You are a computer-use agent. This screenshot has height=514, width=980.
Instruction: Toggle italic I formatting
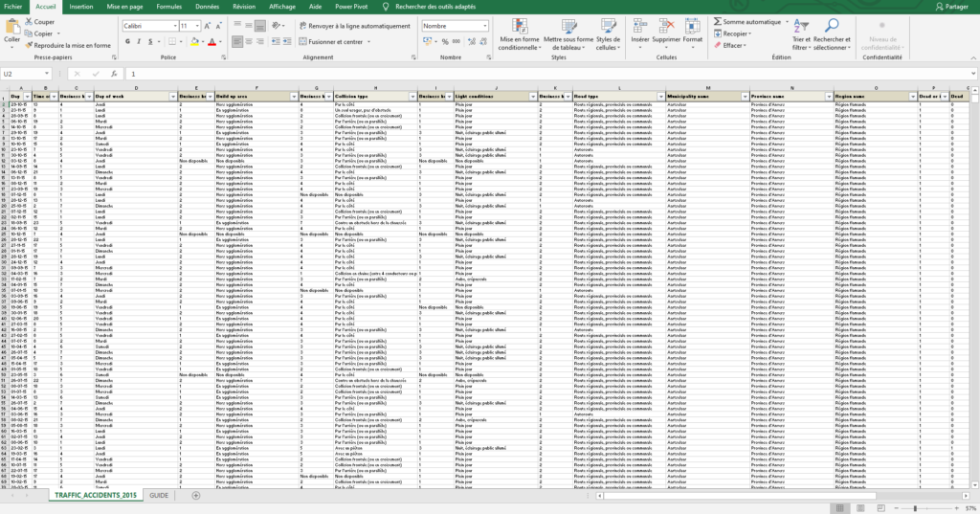[x=139, y=42]
